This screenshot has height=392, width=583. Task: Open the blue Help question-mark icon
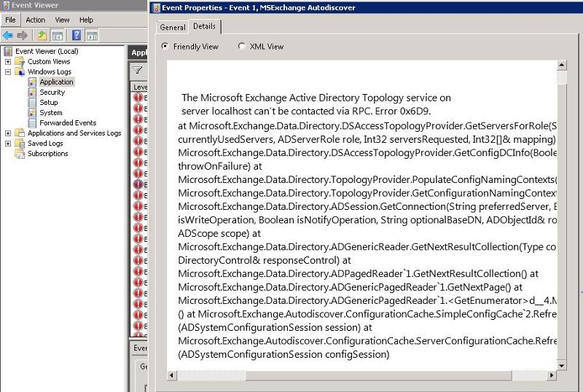(77, 35)
